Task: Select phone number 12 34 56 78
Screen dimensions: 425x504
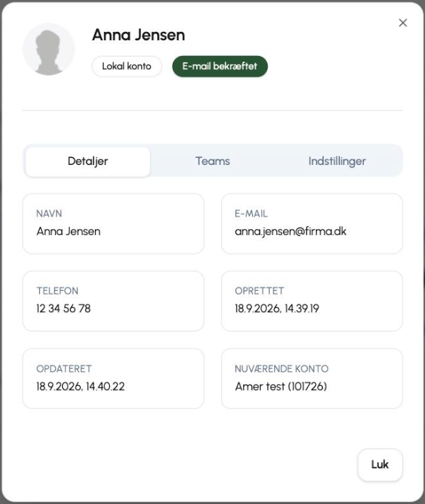Action: pos(63,309)
